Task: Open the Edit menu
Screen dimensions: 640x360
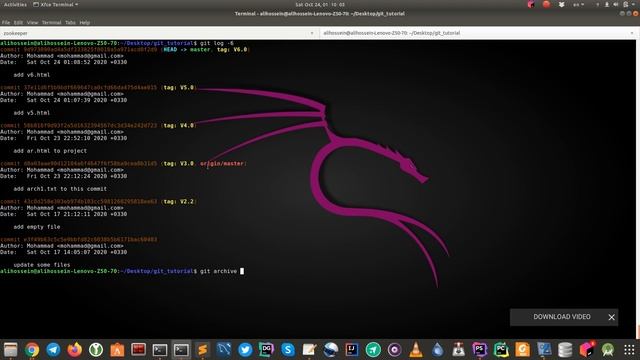Action: point(18,22)
